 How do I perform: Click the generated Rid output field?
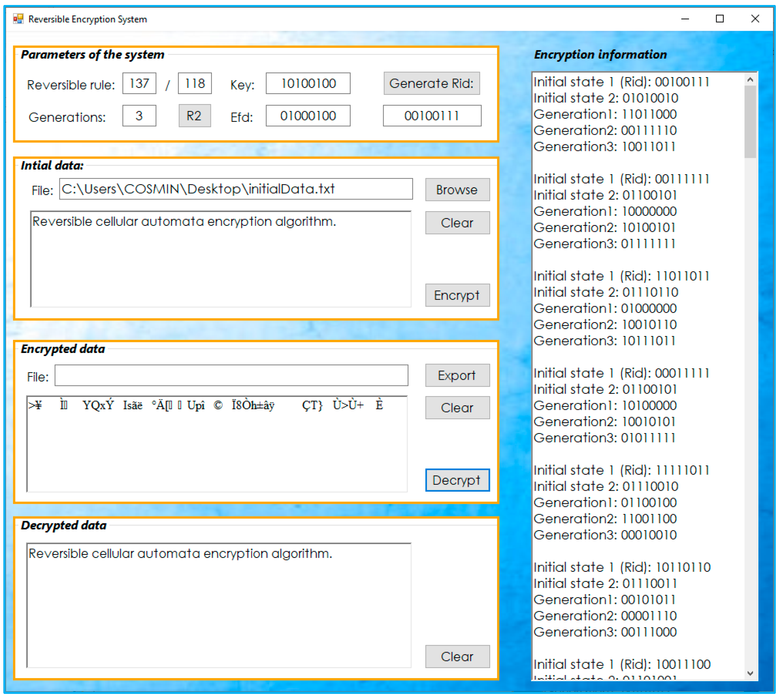pyautogui.click(x=432, y=115)
